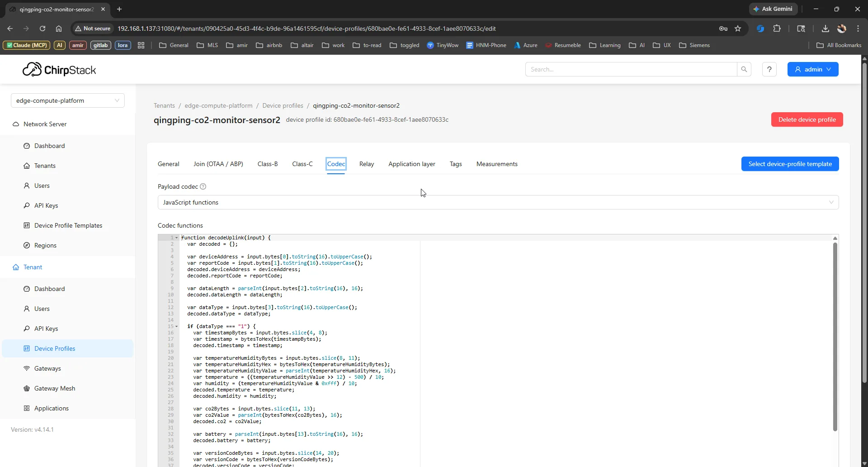
Task: Open Regions page in sidebar
Action: pyautogui.click(x=45, y=245)
